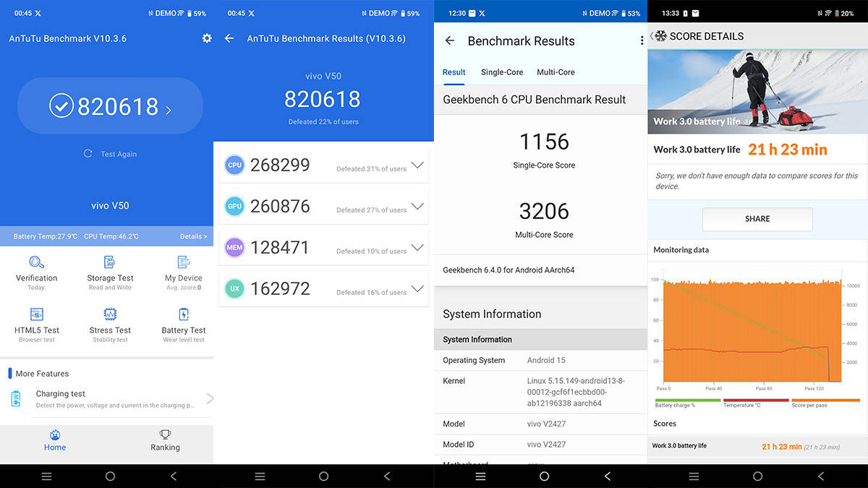The width and height of the screenshot is (868, 488).
Task: Switch to the Multi-Core tab
Action: 556,72
